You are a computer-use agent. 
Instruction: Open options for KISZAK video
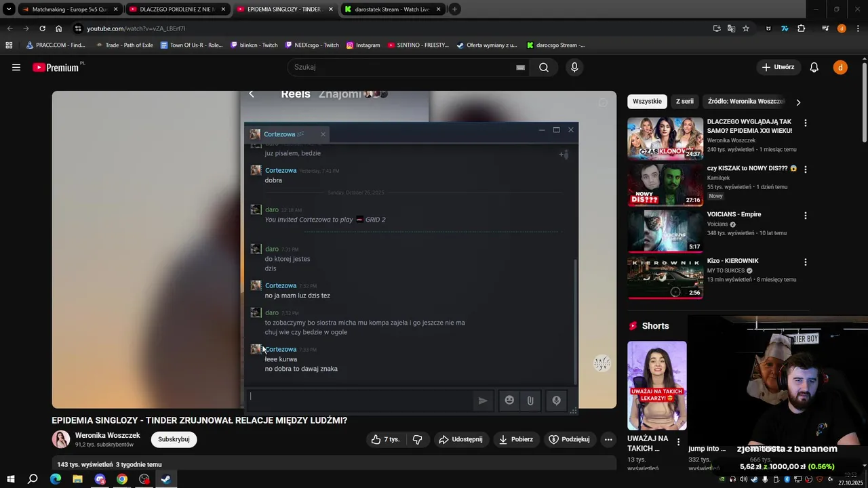(x=806, y=169)
